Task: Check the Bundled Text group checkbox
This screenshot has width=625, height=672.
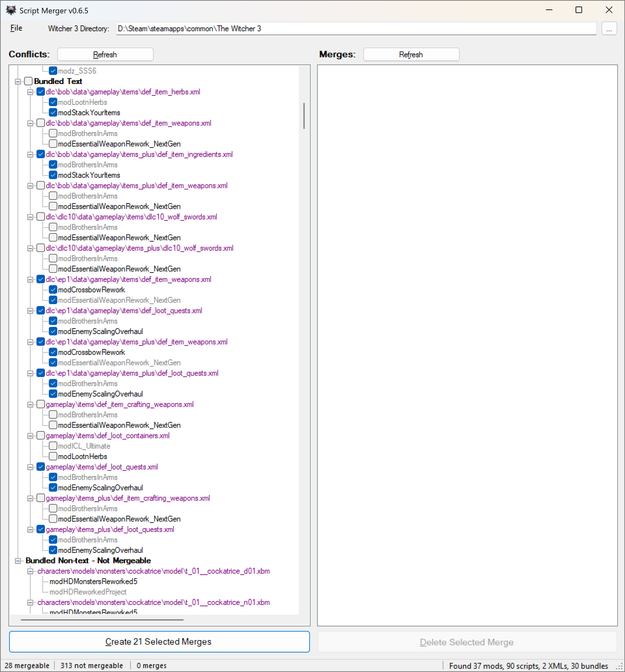Action: tap(28, 81)
